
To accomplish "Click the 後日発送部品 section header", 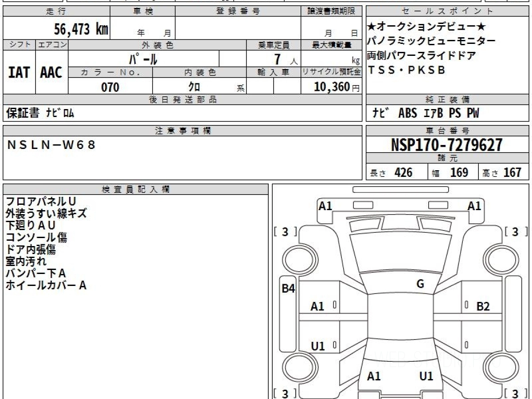I will tap(183, 100).
